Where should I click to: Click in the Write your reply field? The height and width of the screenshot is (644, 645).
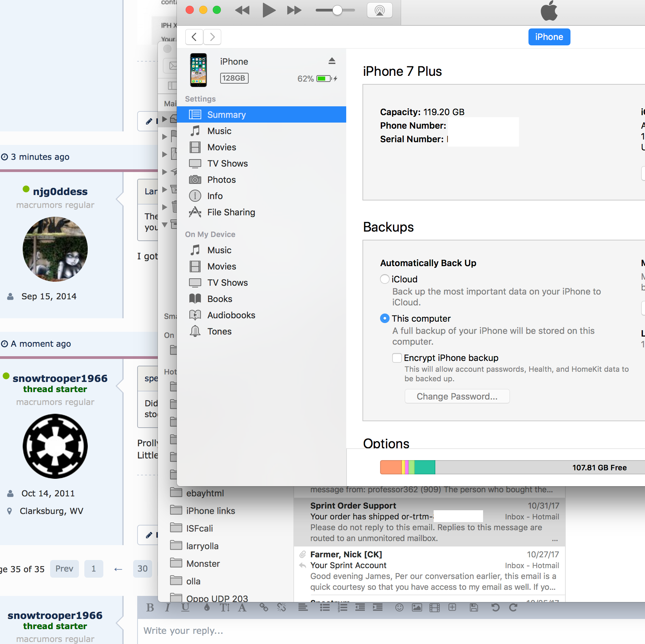pyautogui.click(x=391, y=631)
